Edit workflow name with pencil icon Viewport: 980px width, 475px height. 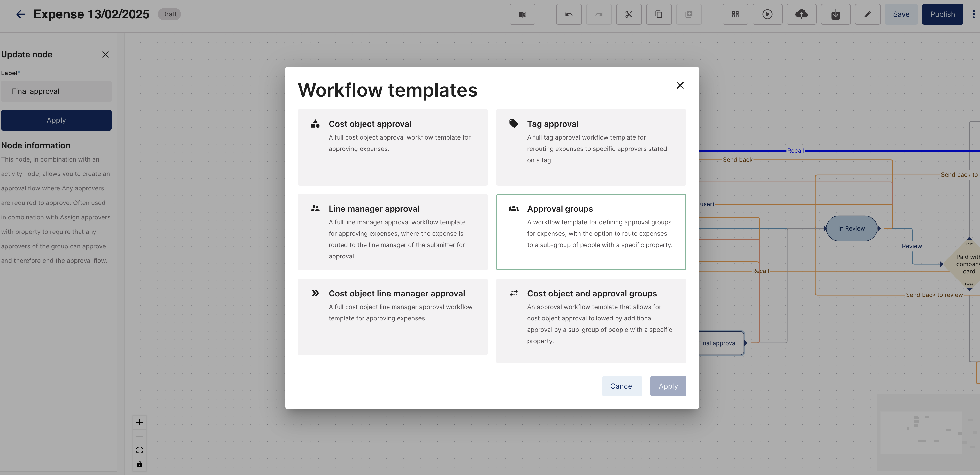867,14
